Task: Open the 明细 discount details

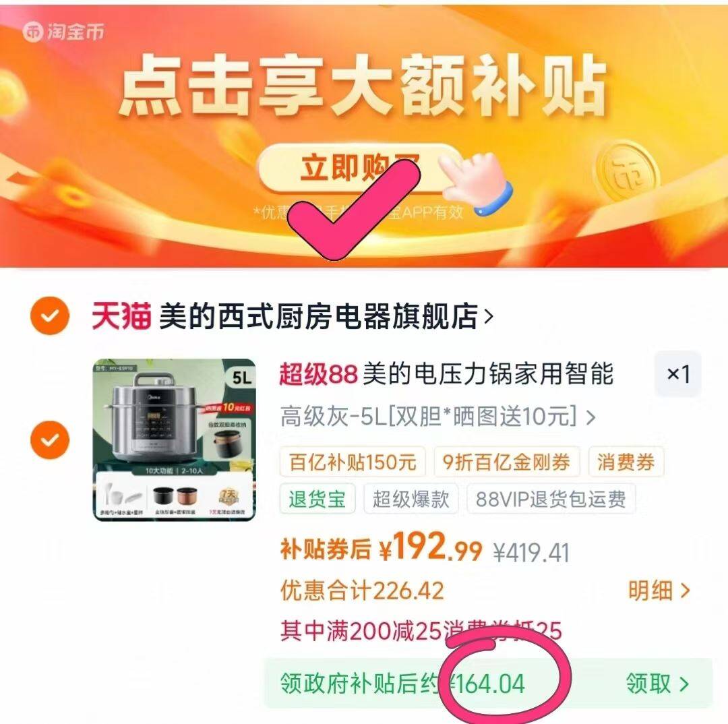Action: click(659, 591)
